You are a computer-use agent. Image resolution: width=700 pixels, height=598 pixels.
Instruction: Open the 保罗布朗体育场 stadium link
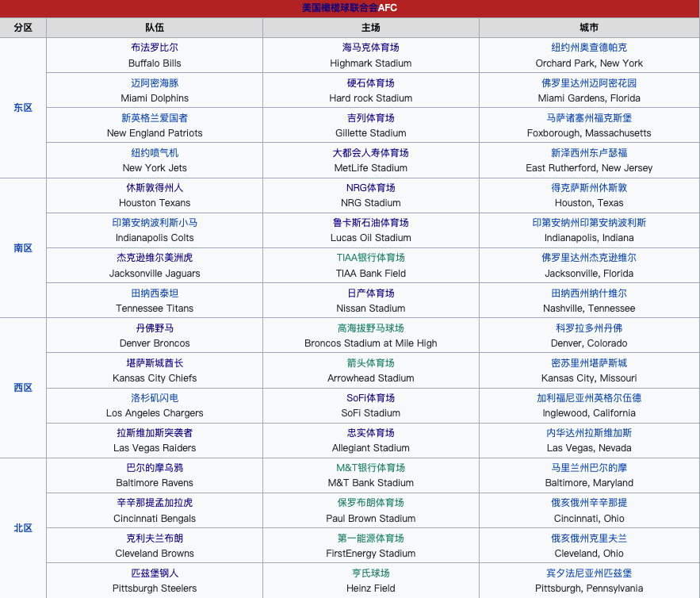[x=370, y=502]
